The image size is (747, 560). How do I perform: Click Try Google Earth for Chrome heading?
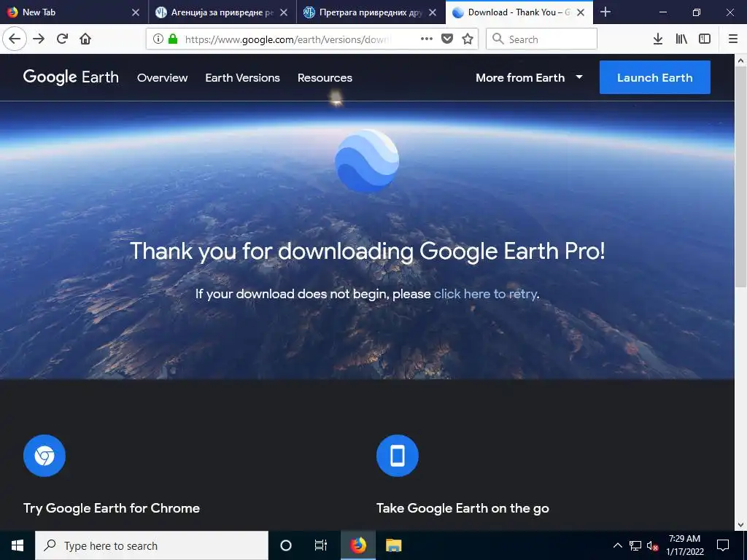(112, 508)
